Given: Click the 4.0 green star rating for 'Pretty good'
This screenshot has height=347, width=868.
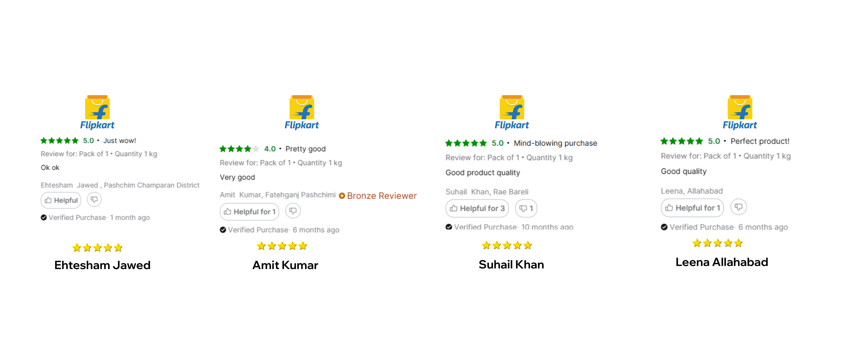Looking at the screenshot, I should (x=239, y=148).
